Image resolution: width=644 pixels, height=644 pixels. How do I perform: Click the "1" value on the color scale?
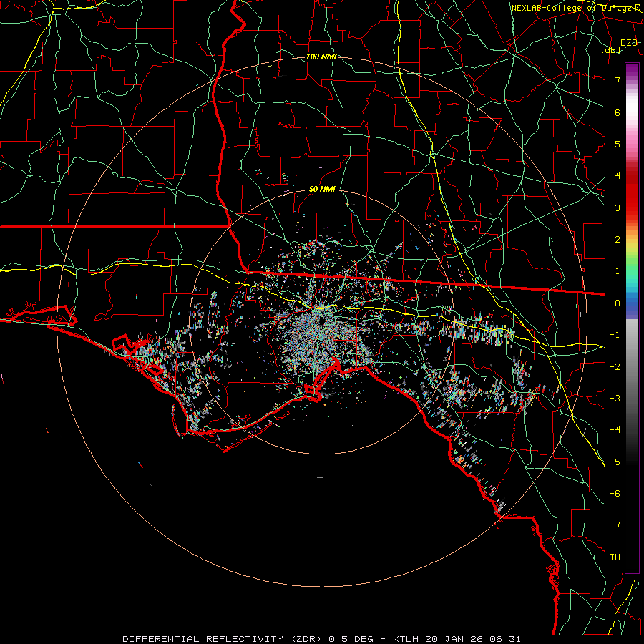click(x=618, y=271)
